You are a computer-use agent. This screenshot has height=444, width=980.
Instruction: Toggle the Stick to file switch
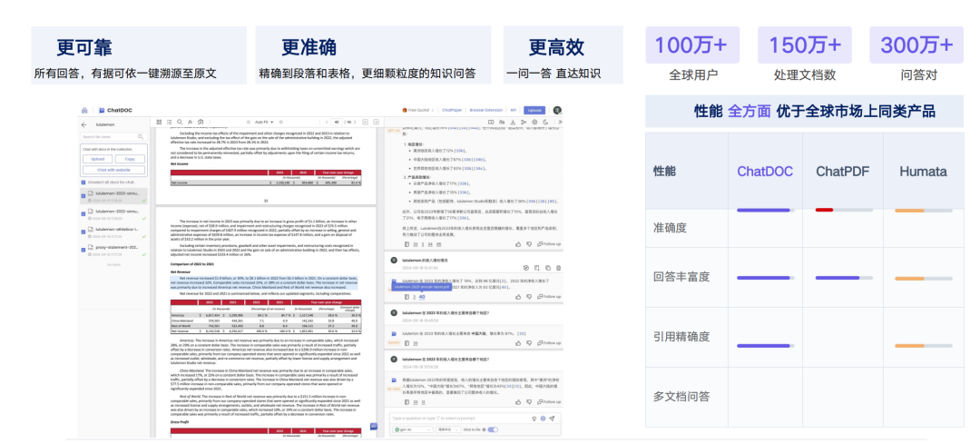pyautogui.click(x=493, y=429)
